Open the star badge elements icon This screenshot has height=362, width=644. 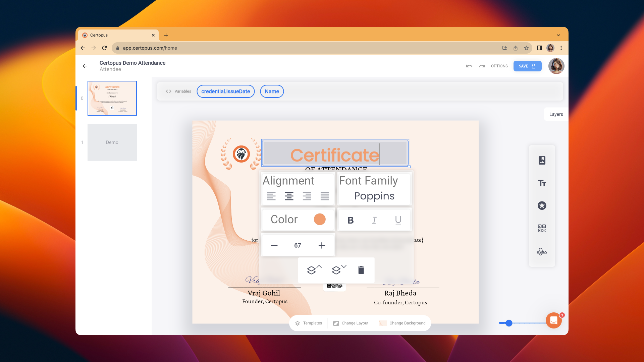[x=542, y=205]
